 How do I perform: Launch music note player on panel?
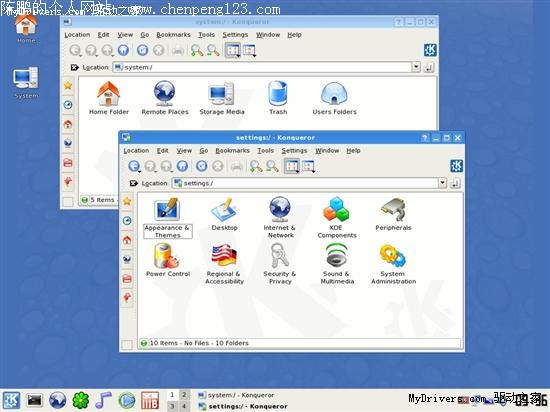coord(104,400)
